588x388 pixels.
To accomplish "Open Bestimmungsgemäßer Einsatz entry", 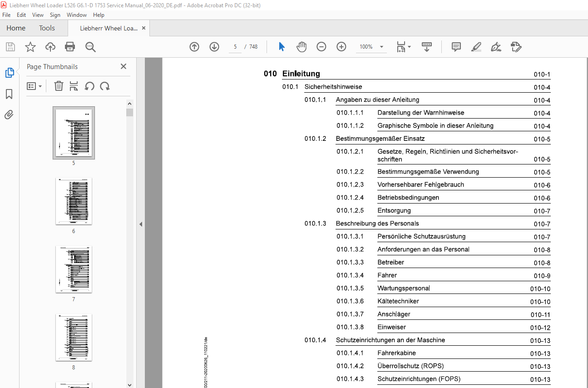I will pos(380,139).
